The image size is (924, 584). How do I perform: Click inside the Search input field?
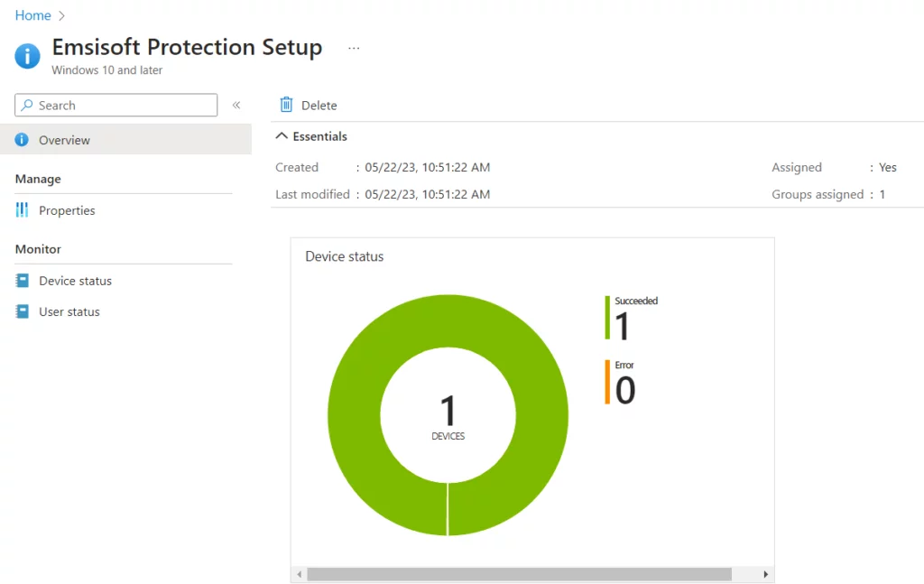pos(125,106)
